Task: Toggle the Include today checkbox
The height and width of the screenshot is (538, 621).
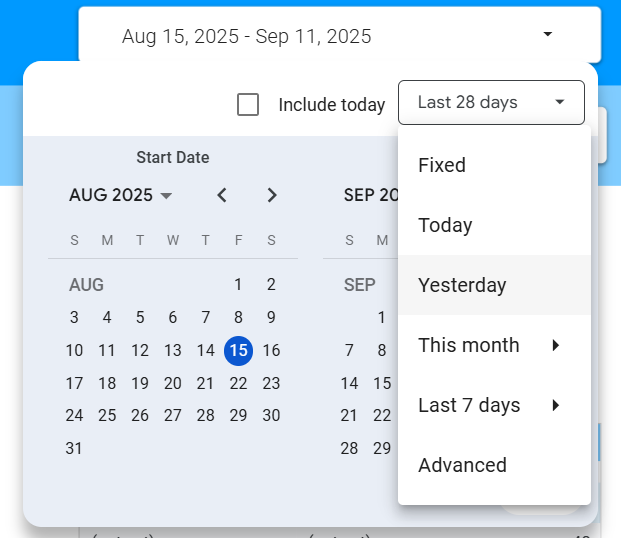Action: pyautogui.click(x=248, y=104)
